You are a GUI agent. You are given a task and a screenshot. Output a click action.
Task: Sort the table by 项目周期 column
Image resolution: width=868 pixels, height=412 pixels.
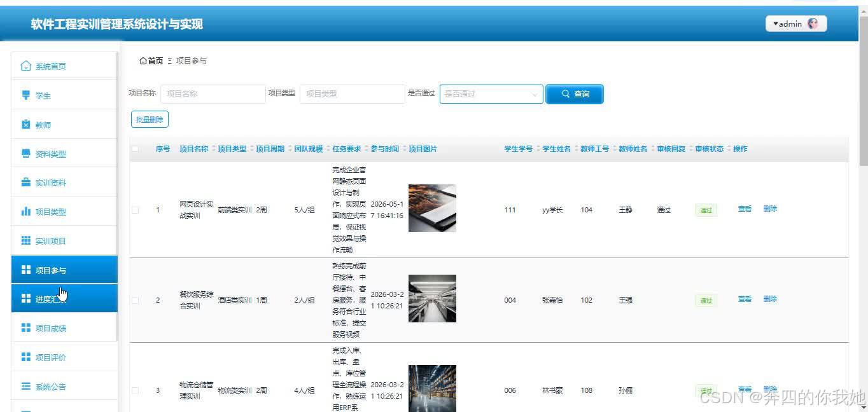pos(290,149)
